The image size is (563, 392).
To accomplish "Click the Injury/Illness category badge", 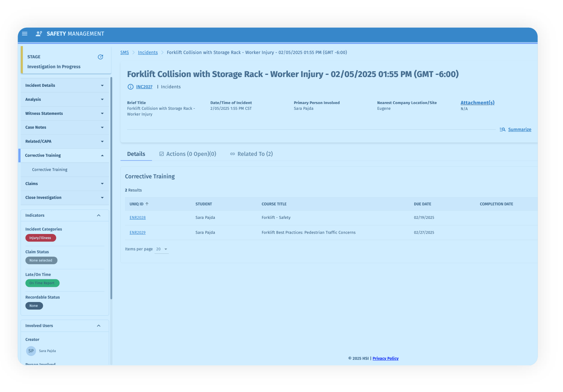I will (40, 238).
